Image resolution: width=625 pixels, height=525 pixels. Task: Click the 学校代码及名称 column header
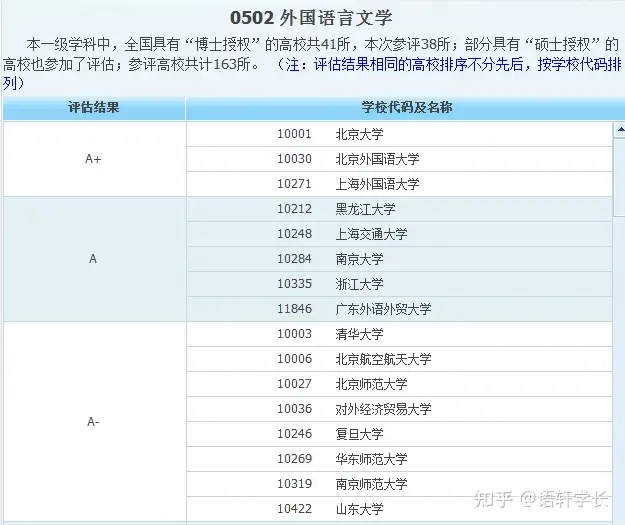pyautogui.click(x=406, y=108)
